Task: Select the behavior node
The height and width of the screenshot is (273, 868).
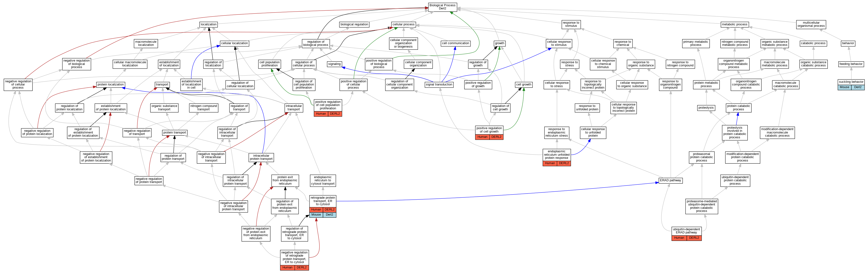Action: click(848, 43)
